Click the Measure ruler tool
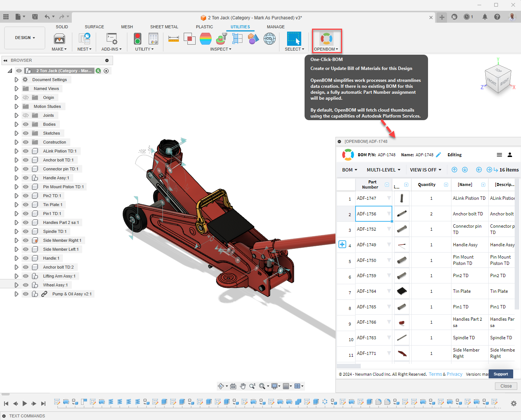 click(x=174, y=38)
